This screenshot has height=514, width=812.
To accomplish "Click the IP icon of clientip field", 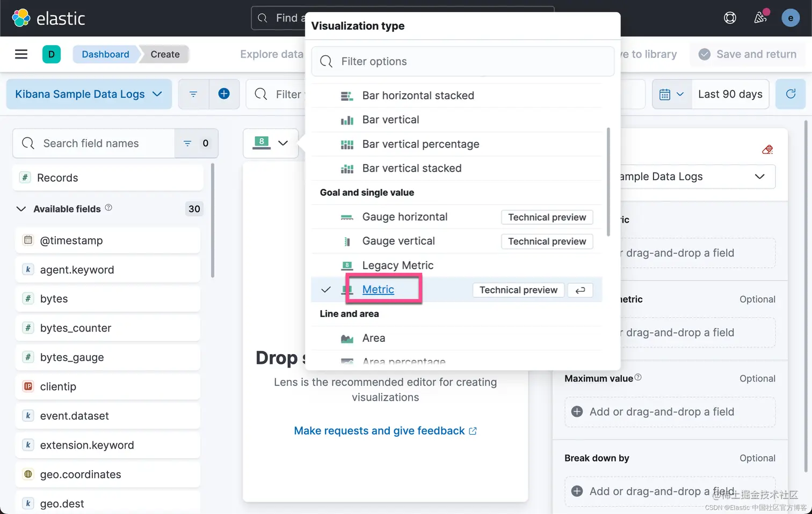I will click(x=28, y=386).
